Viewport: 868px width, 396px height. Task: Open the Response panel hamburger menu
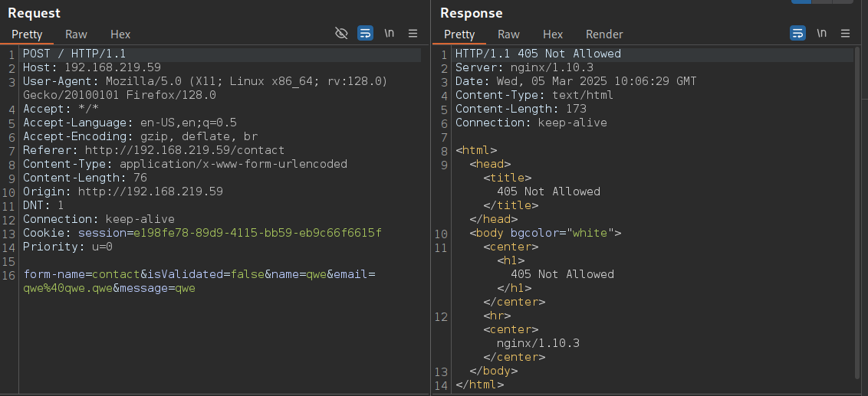(845, 33)
